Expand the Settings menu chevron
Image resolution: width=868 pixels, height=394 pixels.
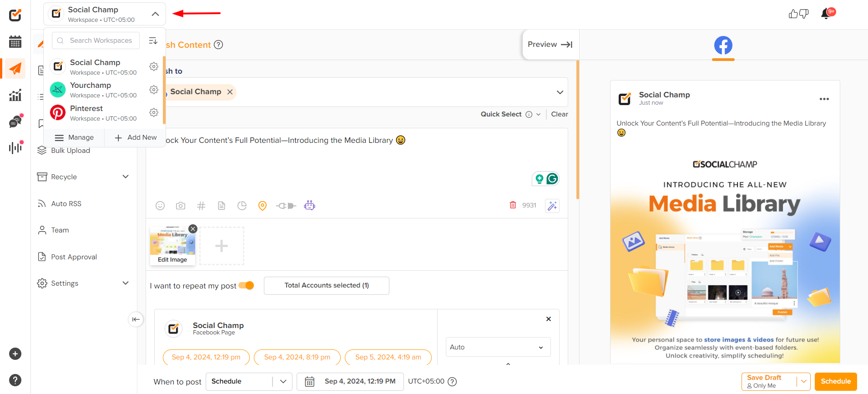(126, 283)
